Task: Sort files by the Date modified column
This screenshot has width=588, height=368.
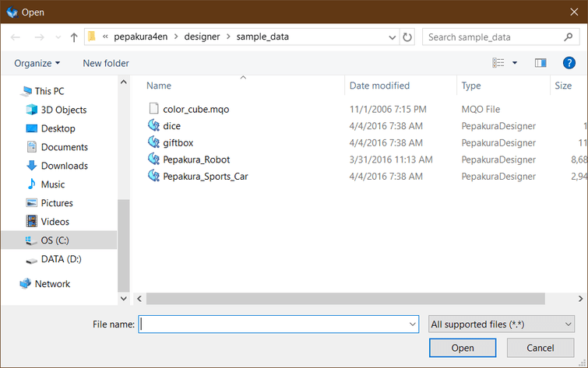Action: click(379, 86)
